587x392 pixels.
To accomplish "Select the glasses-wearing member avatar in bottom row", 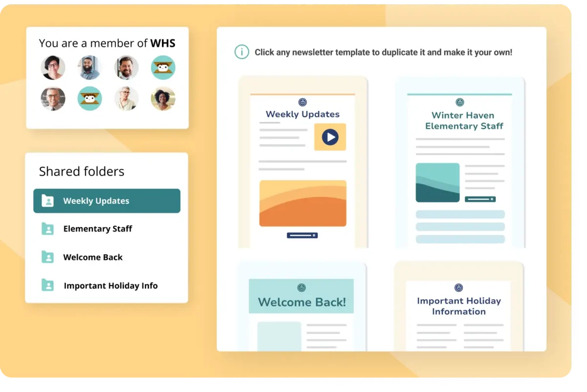I will (53, 99).
